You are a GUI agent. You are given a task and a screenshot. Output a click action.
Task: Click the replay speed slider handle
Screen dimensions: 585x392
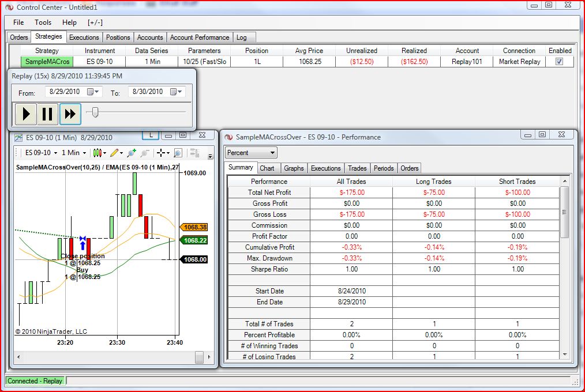[95, 112]
